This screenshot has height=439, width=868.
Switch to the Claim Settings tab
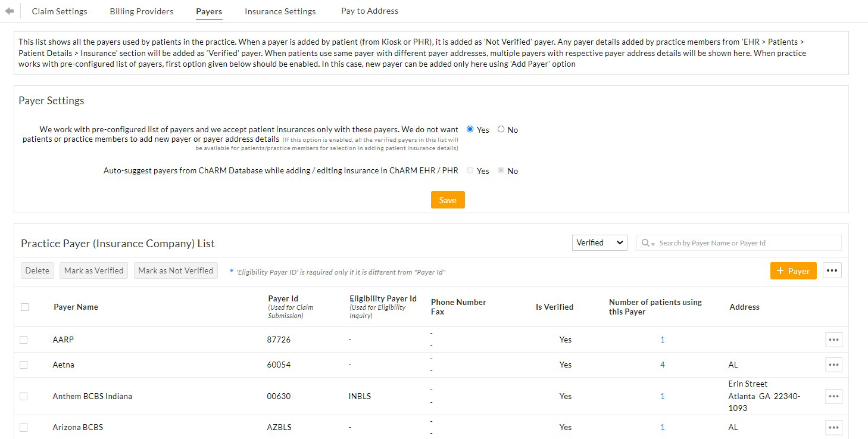[60, 11]
